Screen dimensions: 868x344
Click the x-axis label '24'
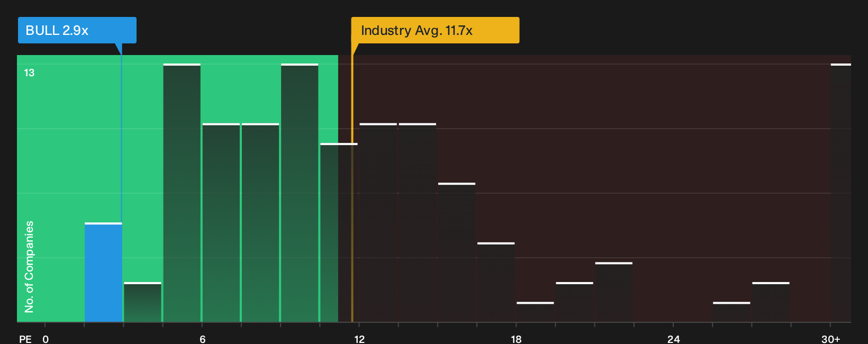673,339
